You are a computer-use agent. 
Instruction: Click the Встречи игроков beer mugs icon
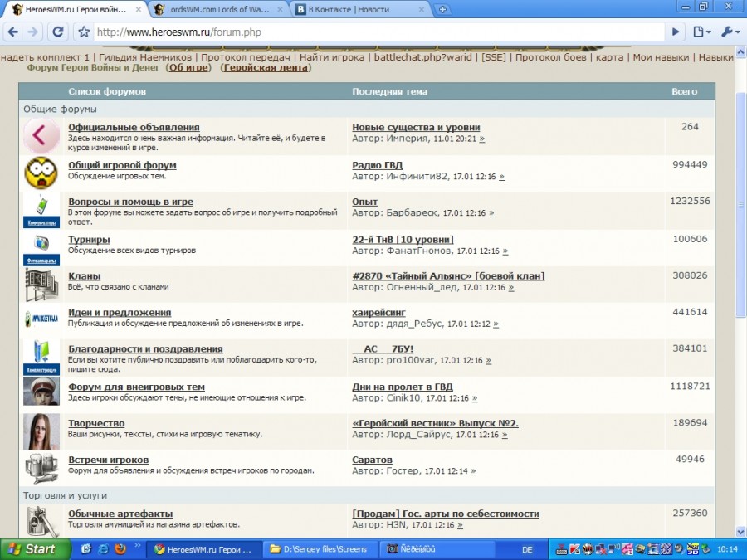coord(41,468)
